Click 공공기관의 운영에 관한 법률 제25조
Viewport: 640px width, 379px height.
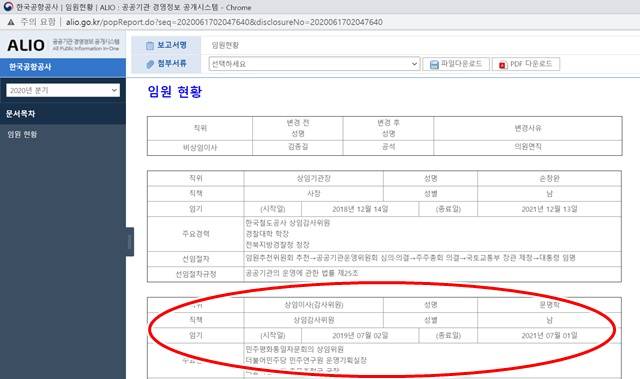pos(302,273)
